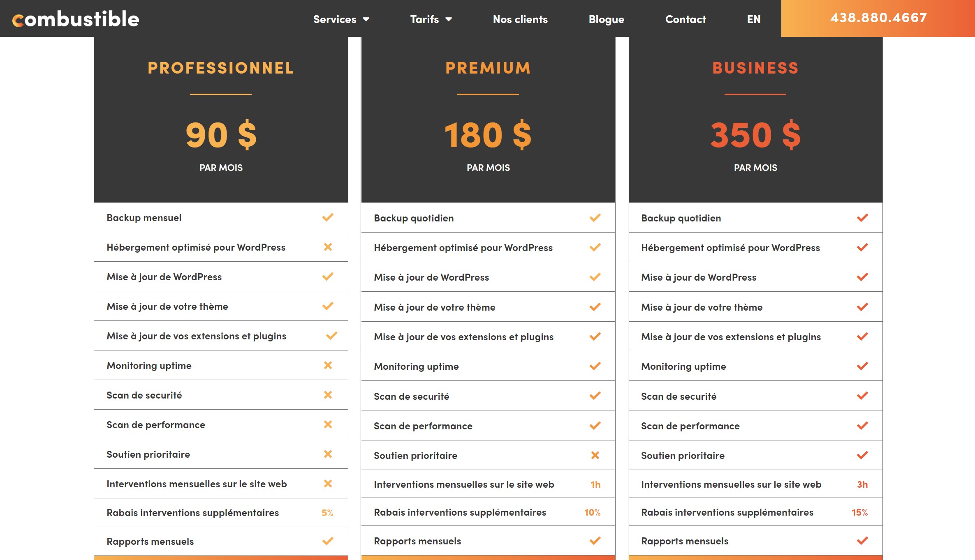Call the 438.880.4667 phone button
Image resolution: width=975 pixels, height=560 pixels.
[x=878, y=18]
